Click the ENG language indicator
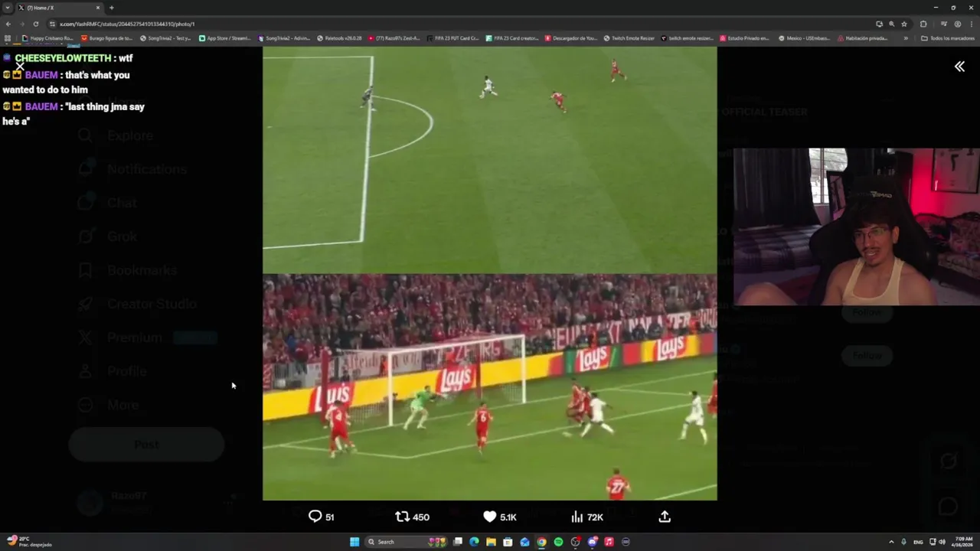Image resolution: width=980 pixels, height=551 pixels. tap(918, 542)
